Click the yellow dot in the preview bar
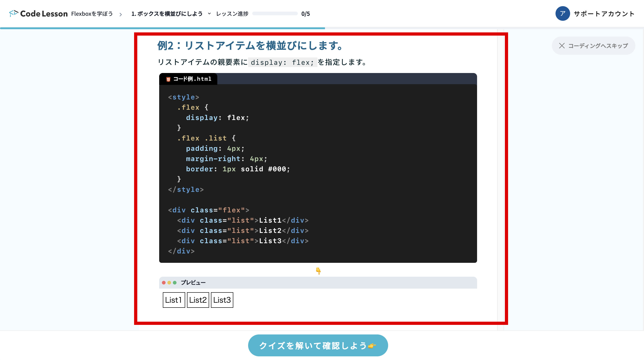 [169, 282]
